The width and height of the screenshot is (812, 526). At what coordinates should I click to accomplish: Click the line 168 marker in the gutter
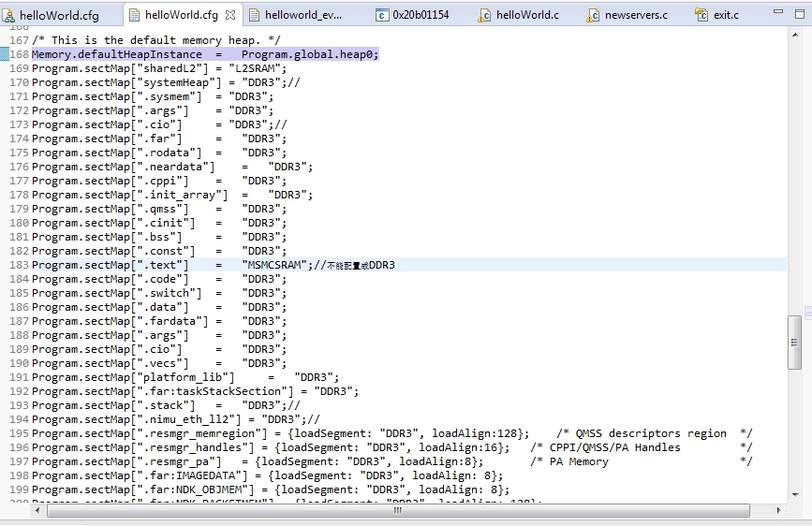point(4,54)
